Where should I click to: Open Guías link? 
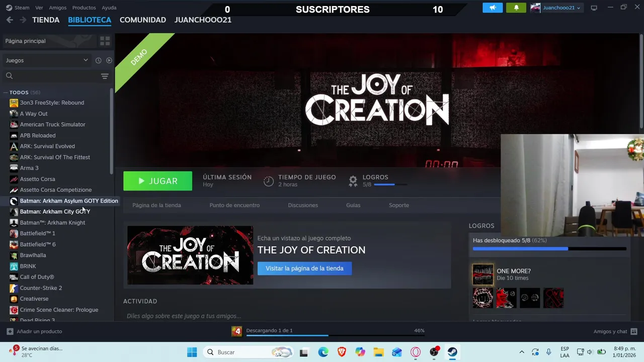353,205
